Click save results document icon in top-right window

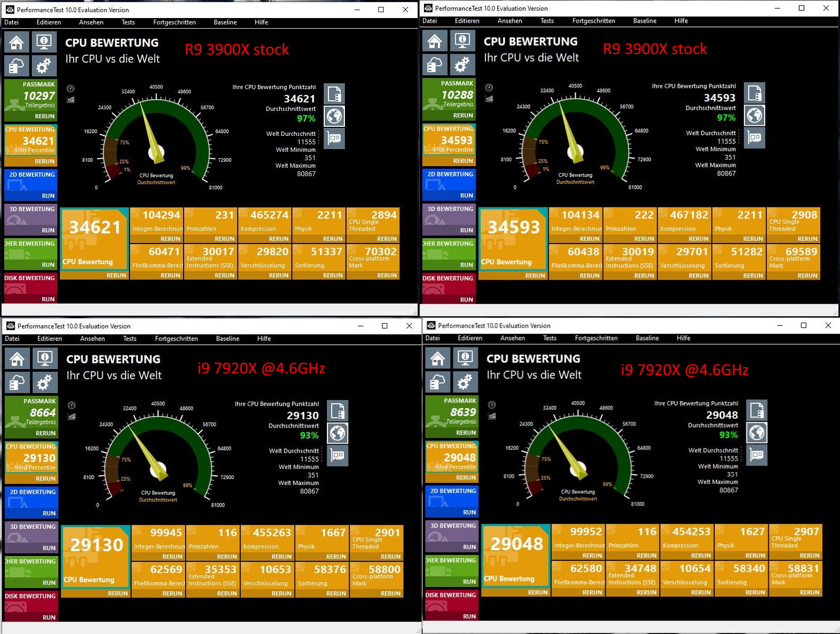(x=755, y=93)
